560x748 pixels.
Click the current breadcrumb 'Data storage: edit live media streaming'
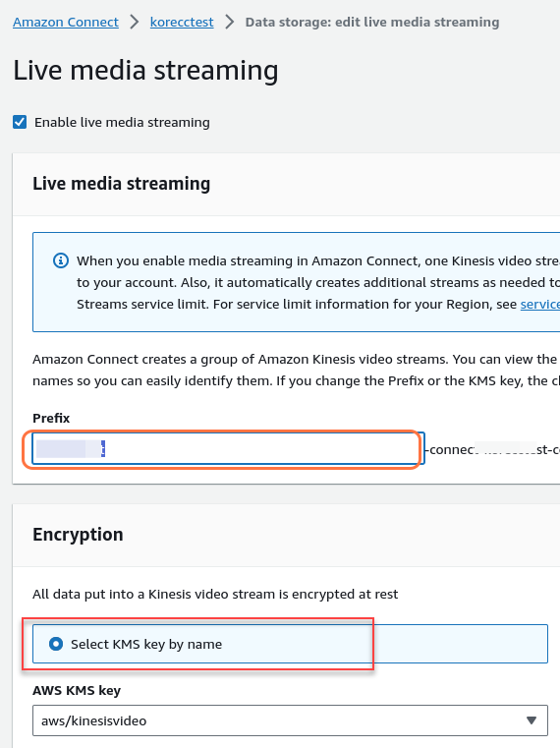(x=372, y=22)
